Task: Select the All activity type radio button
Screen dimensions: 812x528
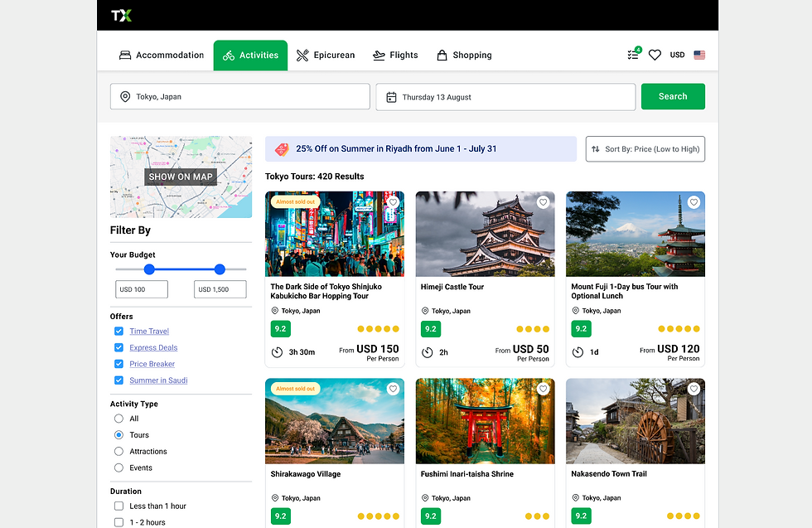Action: pos(118,419)
